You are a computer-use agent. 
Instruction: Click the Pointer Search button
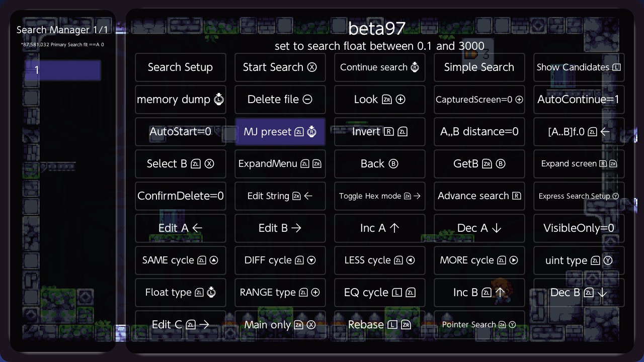[479, 325]
